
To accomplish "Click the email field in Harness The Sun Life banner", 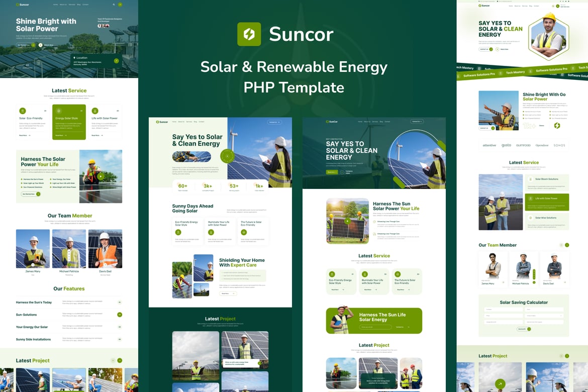I will click(x=375, y=327).
